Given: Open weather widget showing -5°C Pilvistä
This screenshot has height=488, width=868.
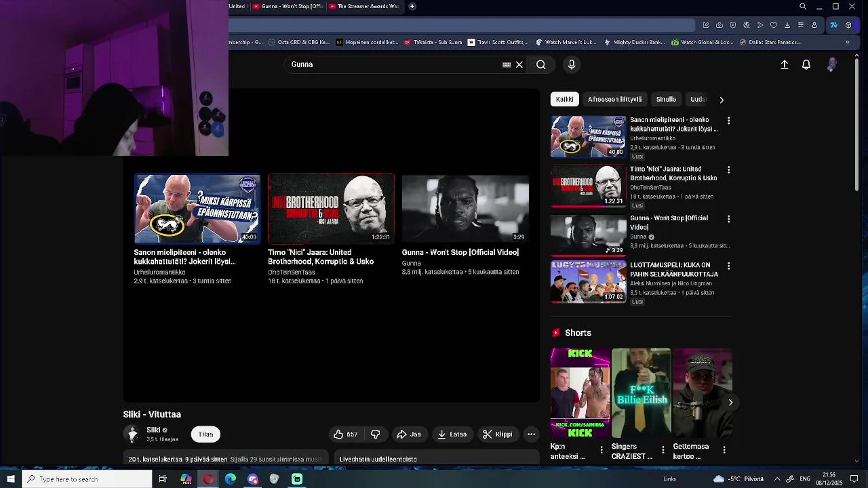Looking at the screenshot, I should pyautogui.click(x=738, y=479).
